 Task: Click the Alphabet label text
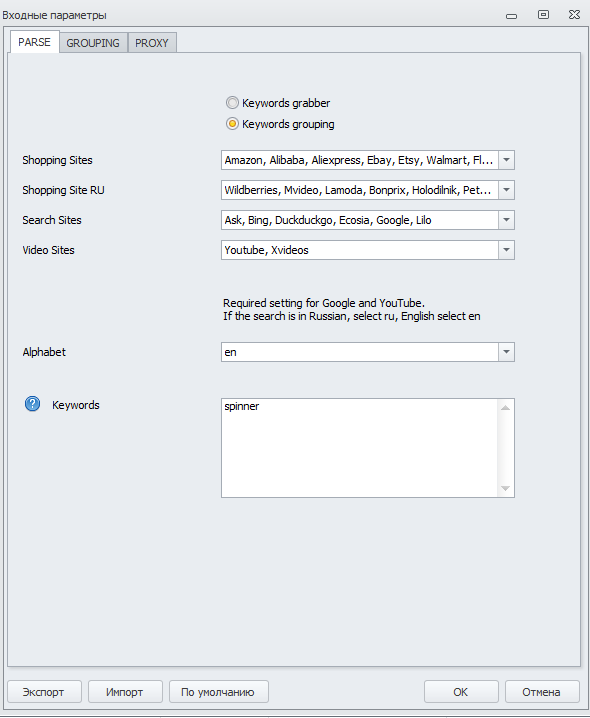click(44, 352)
